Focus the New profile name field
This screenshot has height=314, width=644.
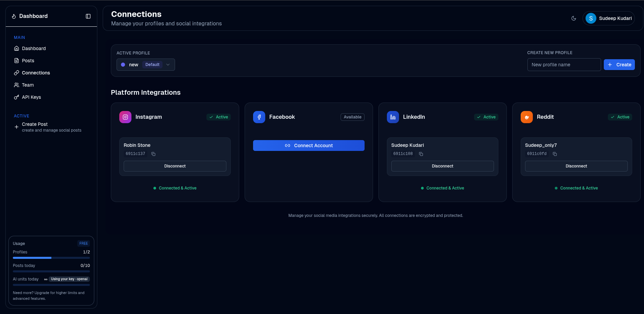[x=564, y=65]
